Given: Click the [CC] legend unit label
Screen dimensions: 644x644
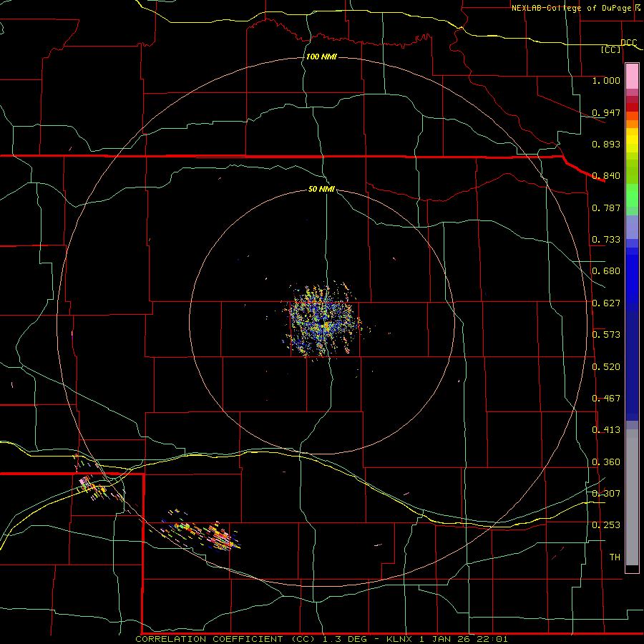Looking at the screenshot, I should coord(611,49).
